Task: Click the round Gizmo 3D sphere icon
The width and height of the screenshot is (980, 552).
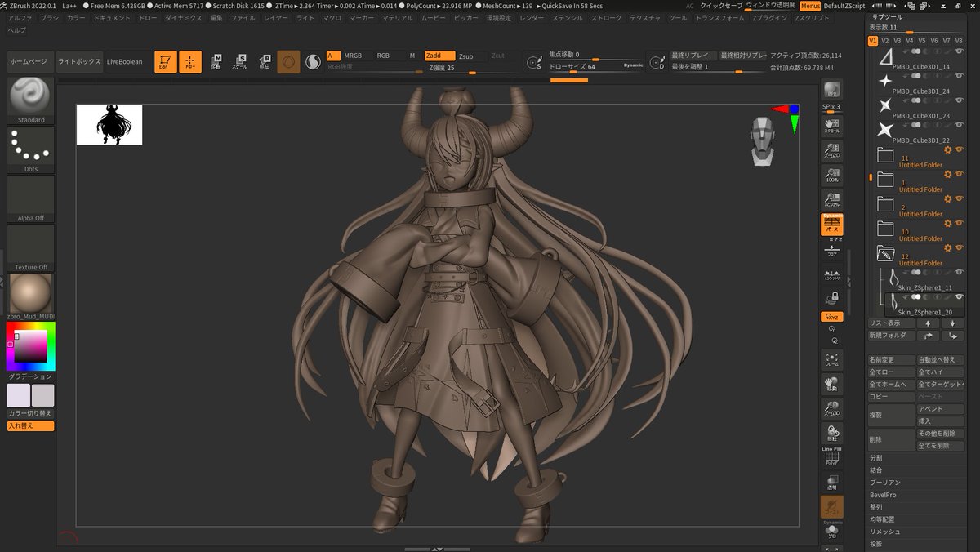Action: (288, 61)
